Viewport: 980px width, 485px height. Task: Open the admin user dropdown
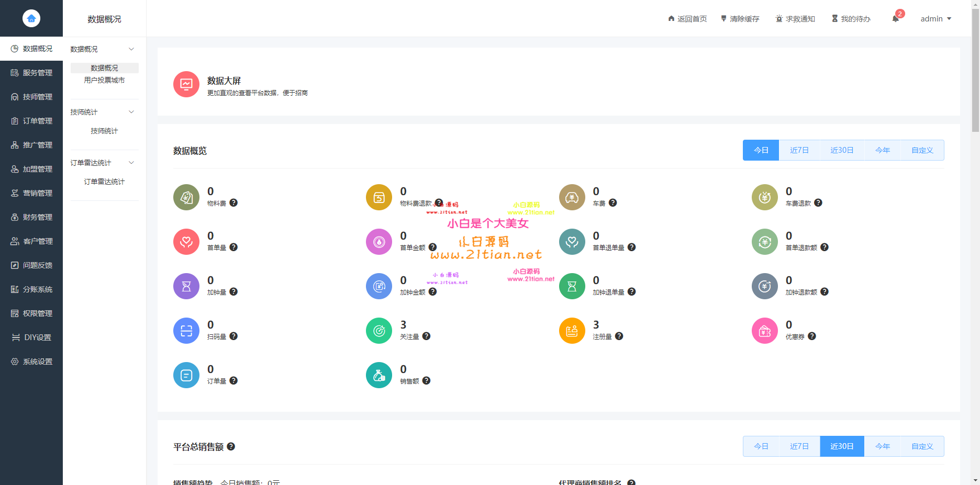(936, 19)
